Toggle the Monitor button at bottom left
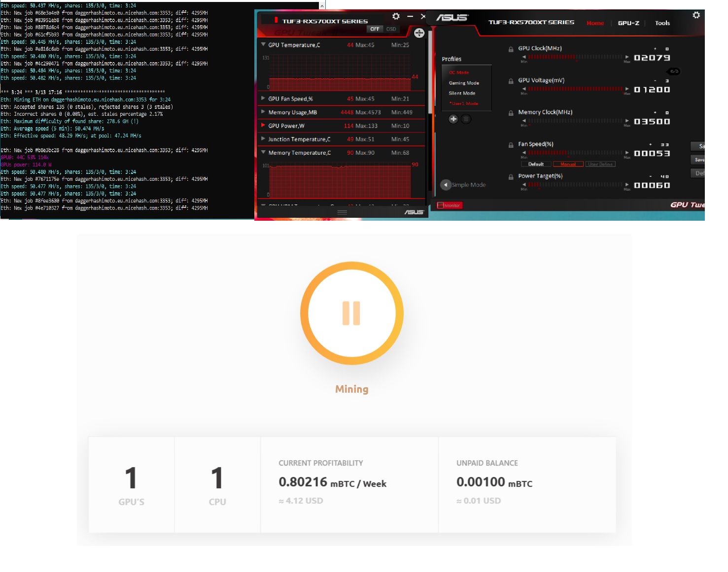 point(449,205)
